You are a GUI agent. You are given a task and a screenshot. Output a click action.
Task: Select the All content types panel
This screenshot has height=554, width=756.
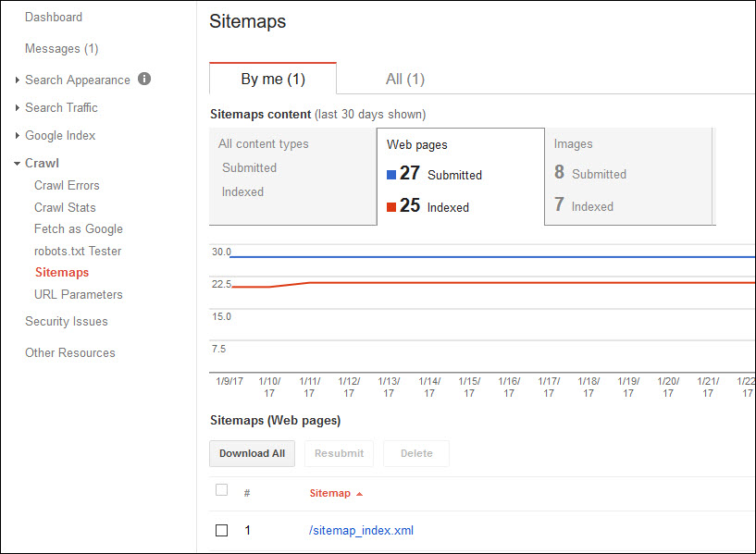coord(292,176)
